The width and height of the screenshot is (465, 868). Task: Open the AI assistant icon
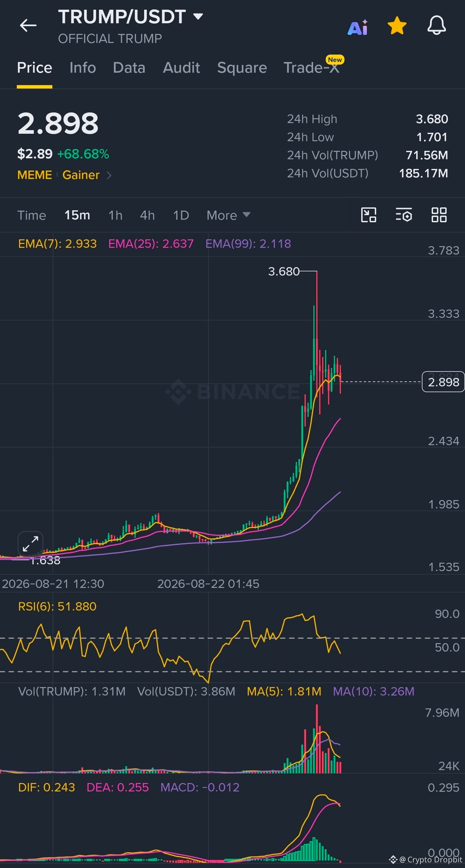[357, 27]
